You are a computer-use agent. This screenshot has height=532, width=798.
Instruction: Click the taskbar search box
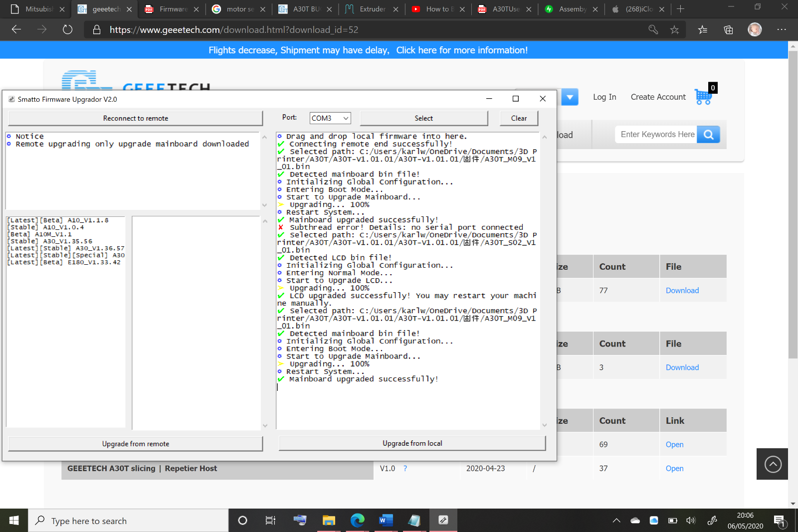click(128, 521)
